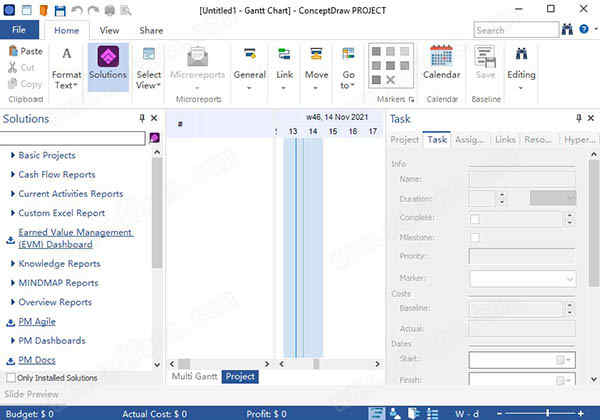Screen dimensions: 600x420
Task: Expand the PM Dashboards category
Action: 13,340
